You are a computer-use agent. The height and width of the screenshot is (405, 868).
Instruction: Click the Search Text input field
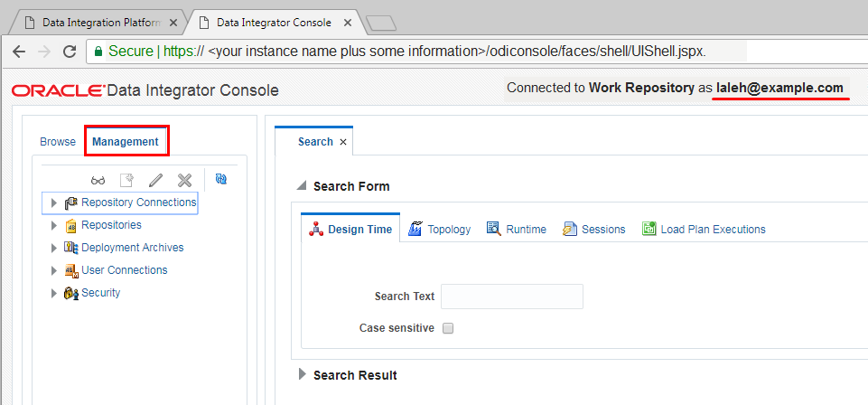(511, 297)
